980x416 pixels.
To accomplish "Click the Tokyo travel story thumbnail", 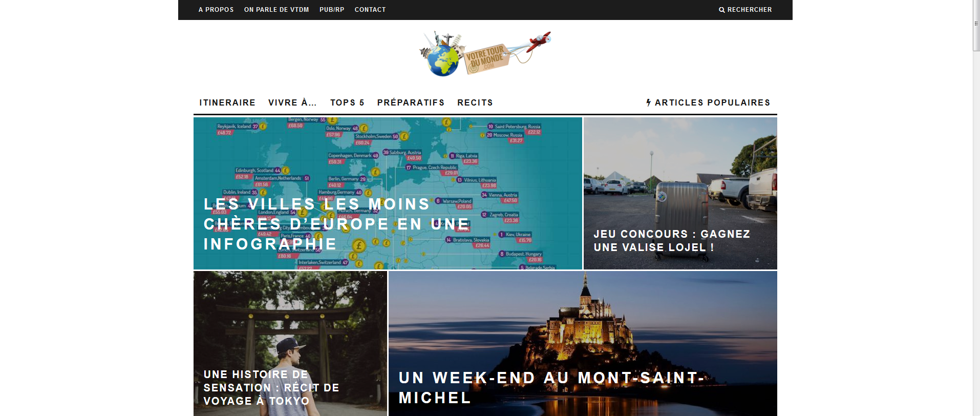I will 290,343.
